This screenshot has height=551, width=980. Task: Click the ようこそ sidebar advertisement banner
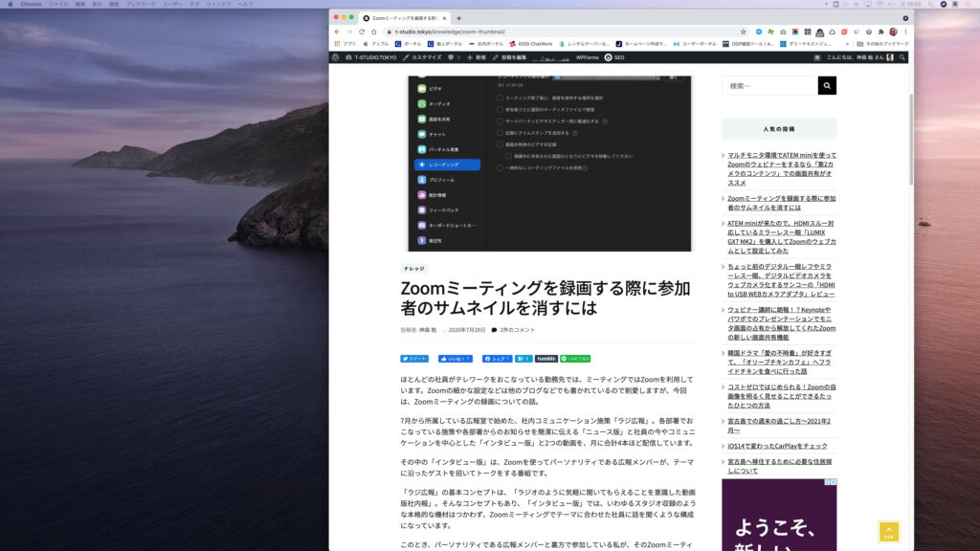[x=779, y=515]
